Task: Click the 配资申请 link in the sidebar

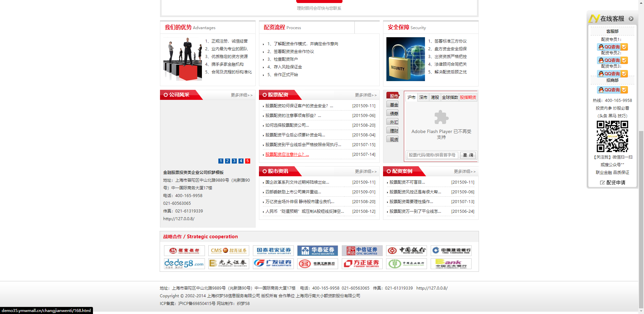Action: coord(612,183)
